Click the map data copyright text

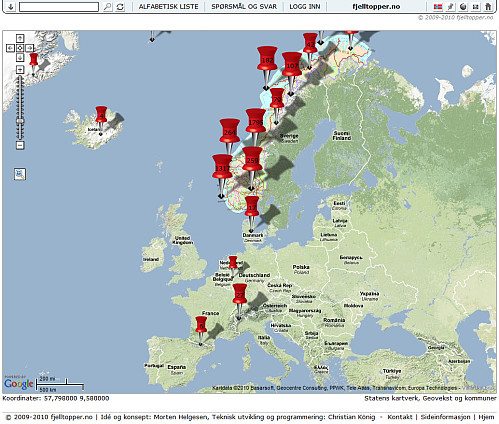pos(337,388)
